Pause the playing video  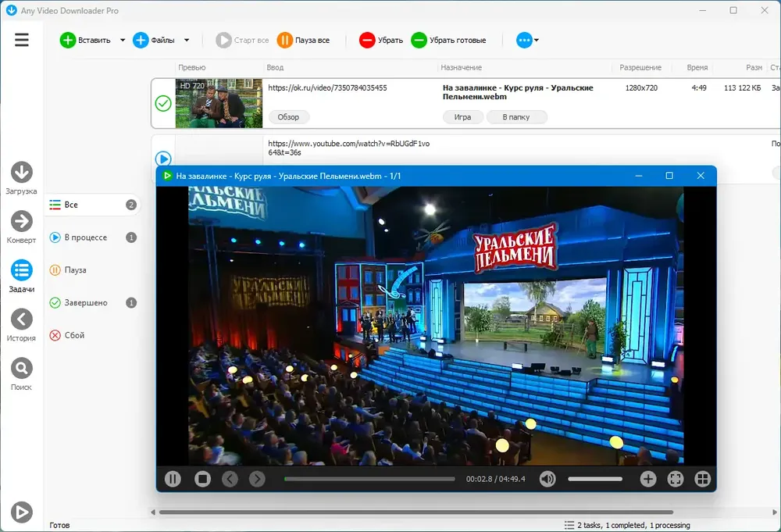[173, 479]
